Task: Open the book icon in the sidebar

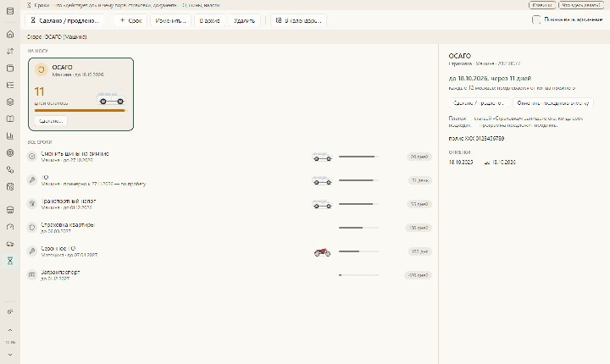Action: coord(10,119)
